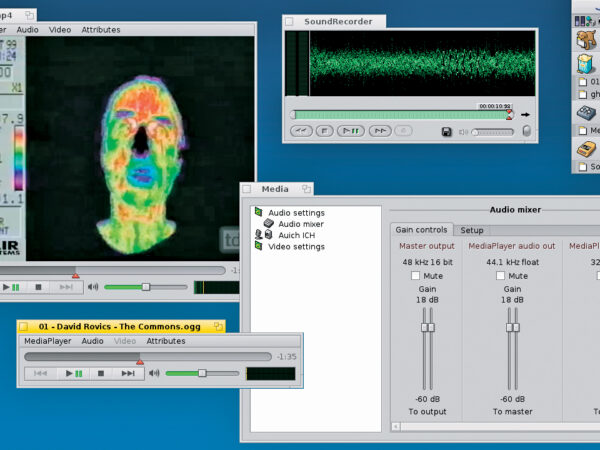This screenshot has height=450, width=600.
Task: Select Audio settings in Media tree
Action: click(296, 212)
